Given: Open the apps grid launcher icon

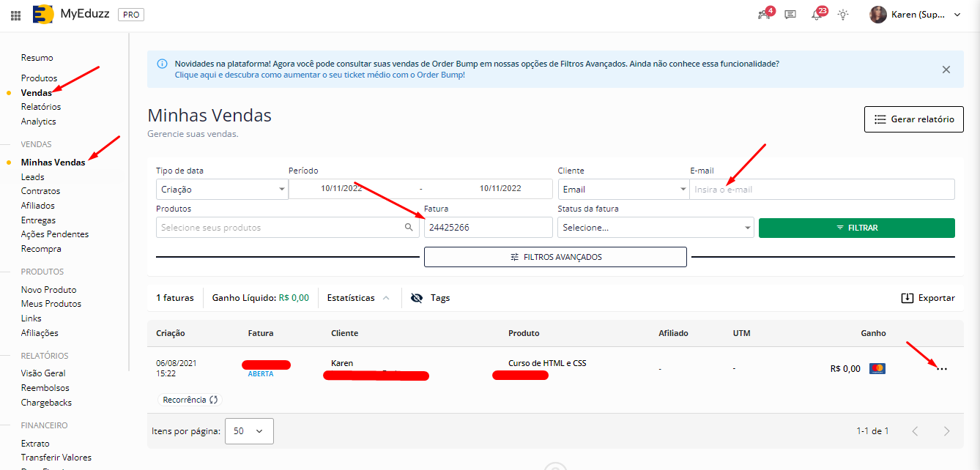Looking at the screenshot, I should pos(16,15).
